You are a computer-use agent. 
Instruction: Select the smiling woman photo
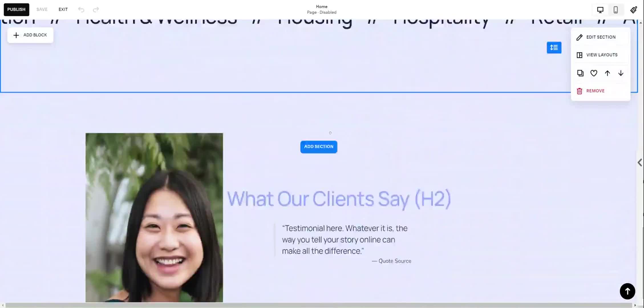(154, 218)
